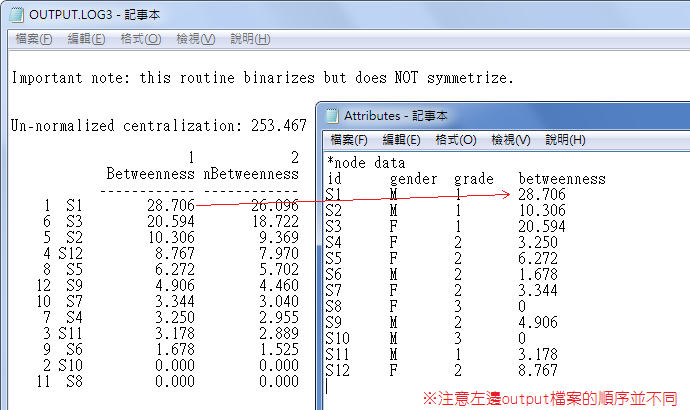The image size is (690, 410).
Task: Click the S7 id in Attributes window
Action: [x=334, y=290]
